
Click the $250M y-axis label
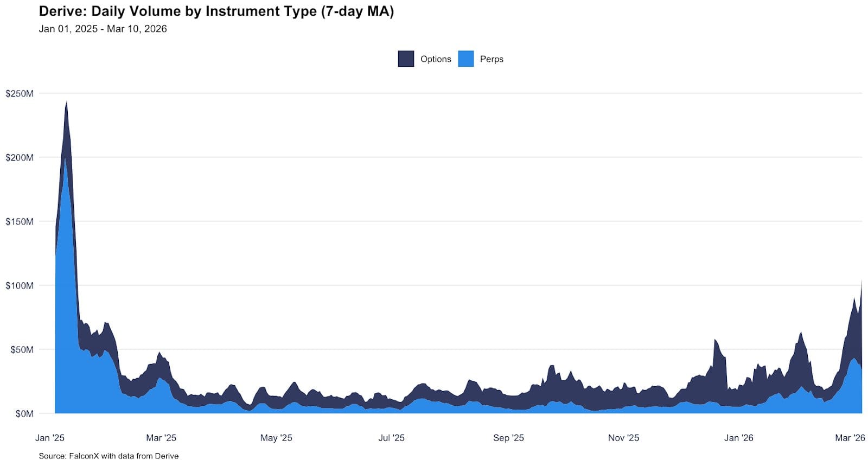click(20, 94)
